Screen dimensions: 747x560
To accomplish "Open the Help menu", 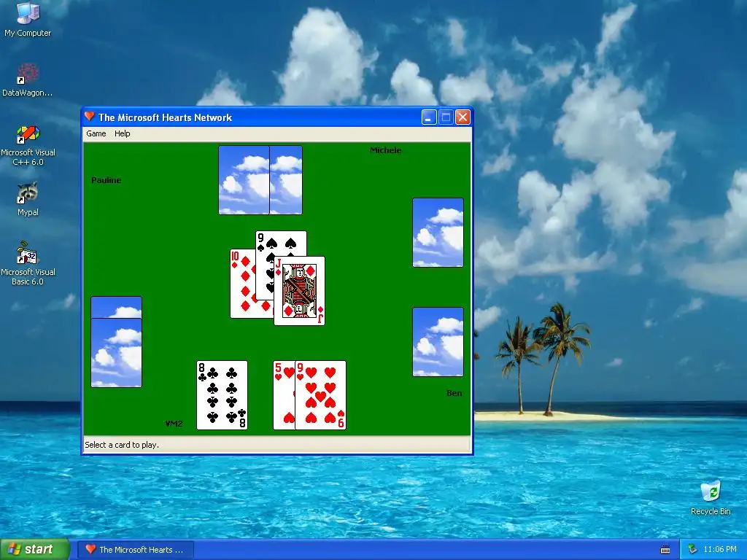I will click(x=122, y=134).
